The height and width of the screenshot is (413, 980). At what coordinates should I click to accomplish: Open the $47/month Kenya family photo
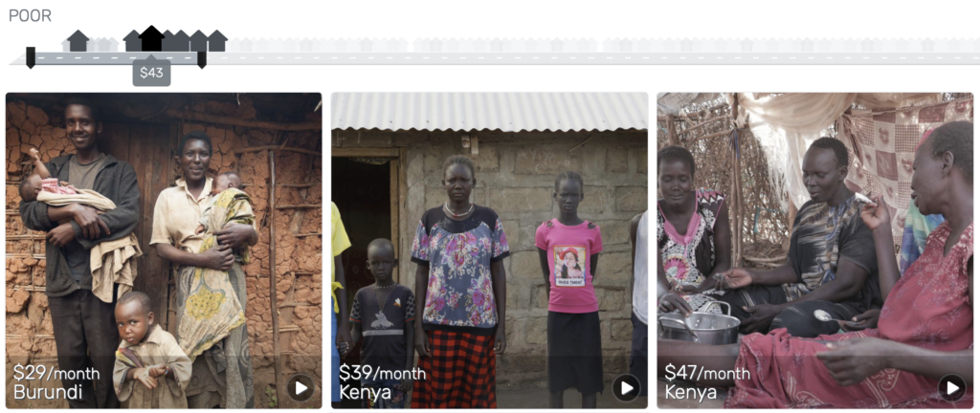(x=815, y=250)
